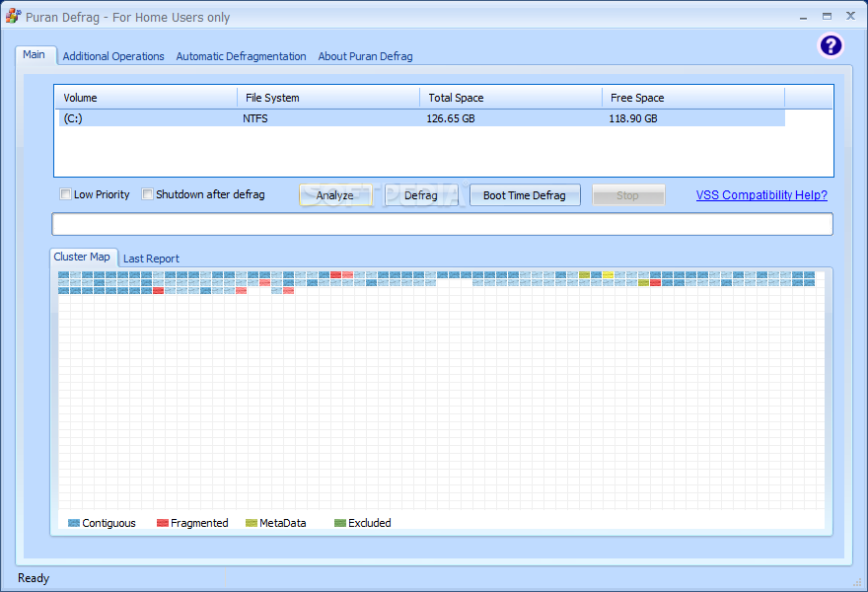Click the Contiguous blue legend swatch
The image size is (868, 592).
click(x=74, y=523)
